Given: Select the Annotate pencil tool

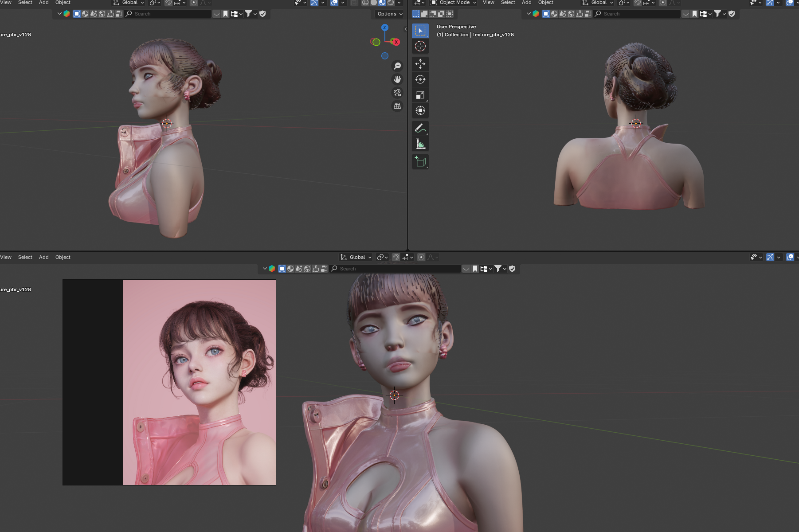Looking at the screenshot, I should pyautogui.click(x=420, y=128).
